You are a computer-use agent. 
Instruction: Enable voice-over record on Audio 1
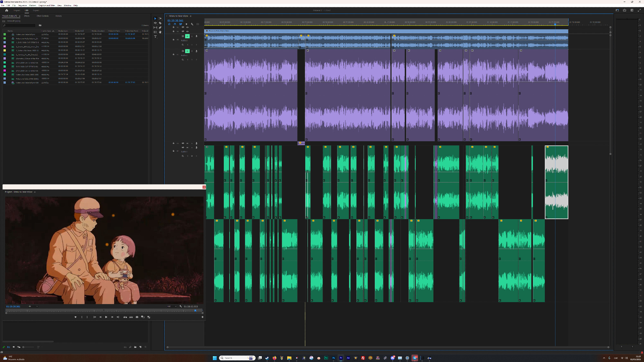click(x=196, y=36)
